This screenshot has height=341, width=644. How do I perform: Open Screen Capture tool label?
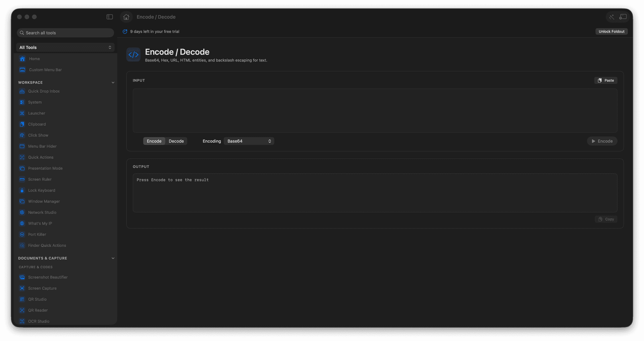(x=42, y=288)
